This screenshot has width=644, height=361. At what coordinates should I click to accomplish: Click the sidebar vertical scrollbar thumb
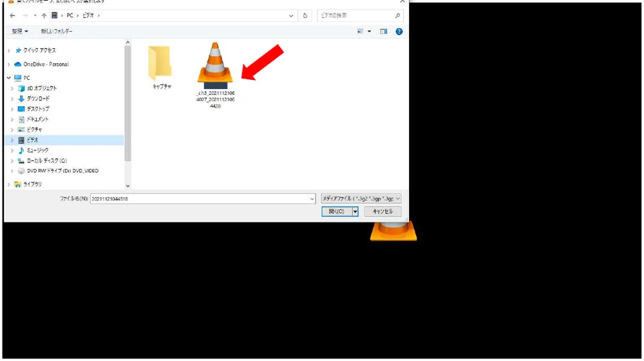coord(128,104)
